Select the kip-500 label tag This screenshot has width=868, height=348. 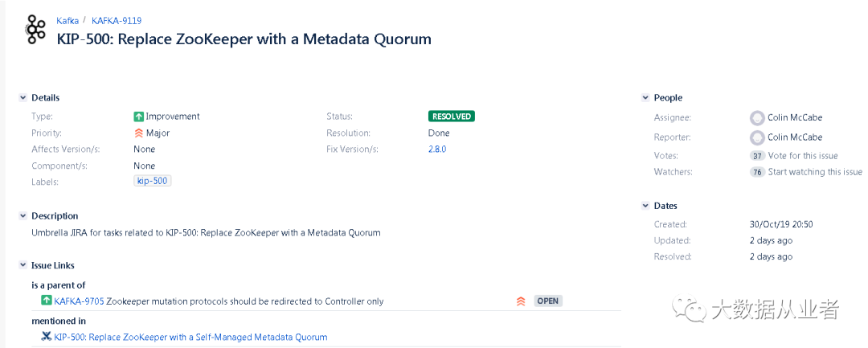(153, 182)
